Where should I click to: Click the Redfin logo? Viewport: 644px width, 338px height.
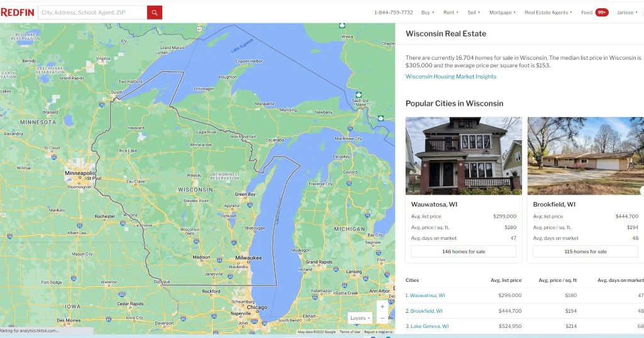tap(17, 13)
